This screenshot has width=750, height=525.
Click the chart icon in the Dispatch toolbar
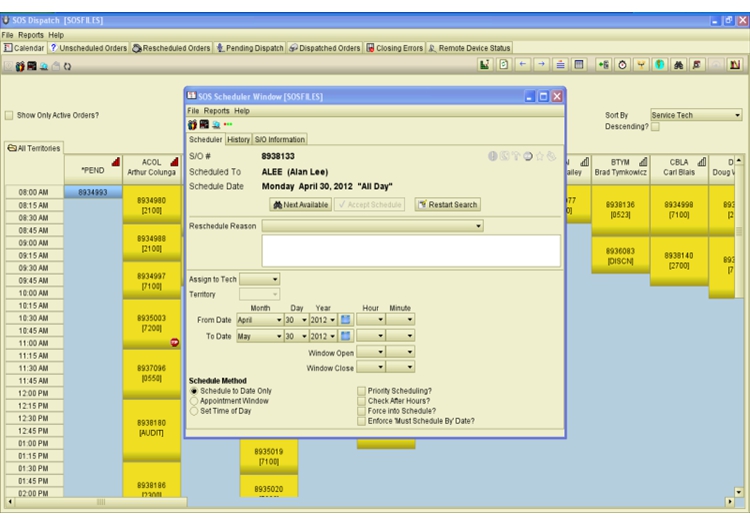coord(485,65)
